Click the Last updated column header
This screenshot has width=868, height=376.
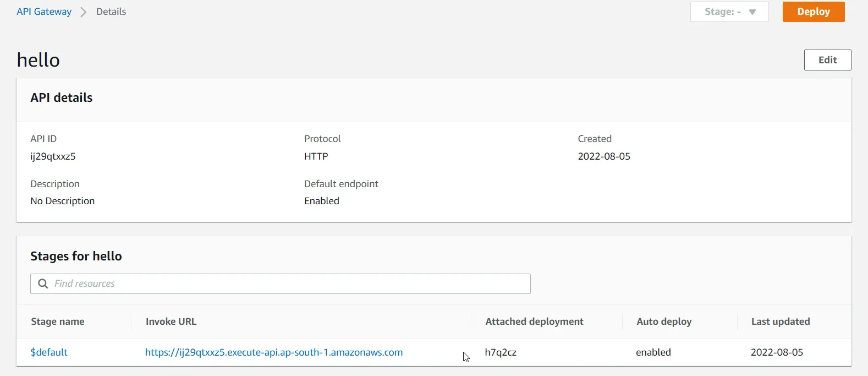781,321
